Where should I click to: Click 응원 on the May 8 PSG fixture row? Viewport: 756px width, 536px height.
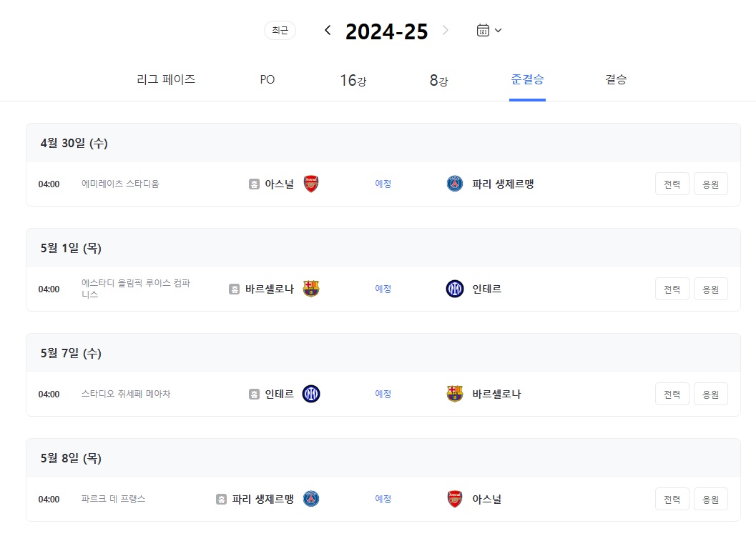point(710,500)
